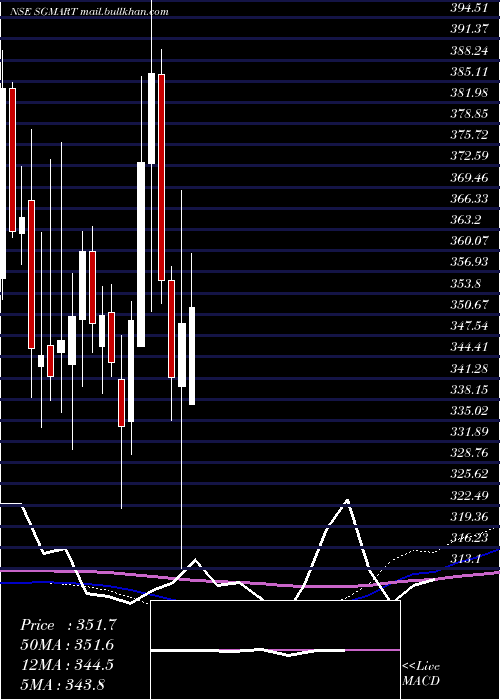Click the Price : 351.7 readout

(68, 625)
